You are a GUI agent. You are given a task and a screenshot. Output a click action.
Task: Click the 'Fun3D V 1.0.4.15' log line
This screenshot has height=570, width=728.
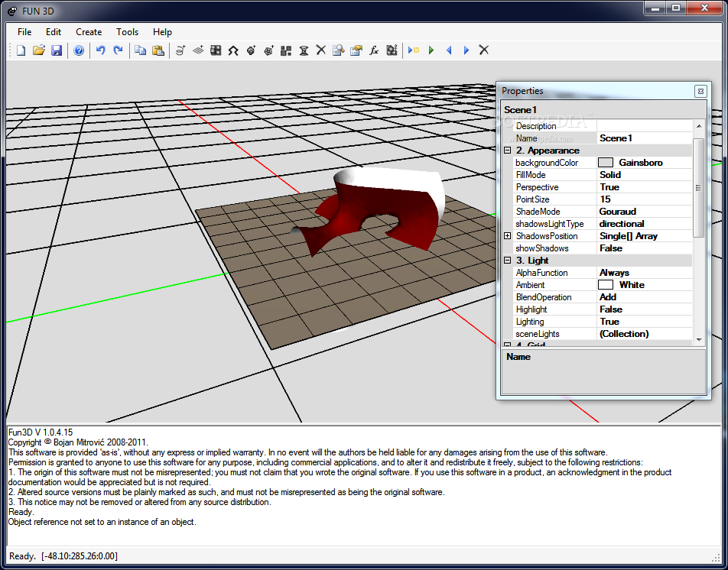pos(41,432)
